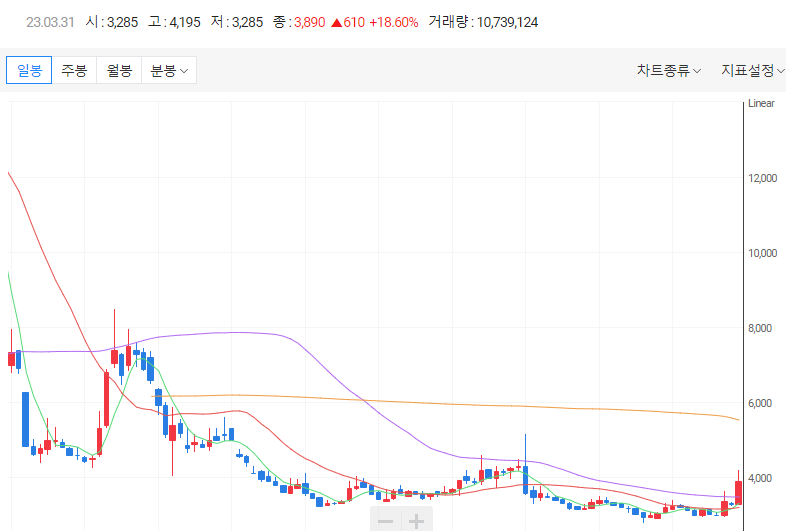Open the 차트종류 chart type dropdown

coord(669,70)
